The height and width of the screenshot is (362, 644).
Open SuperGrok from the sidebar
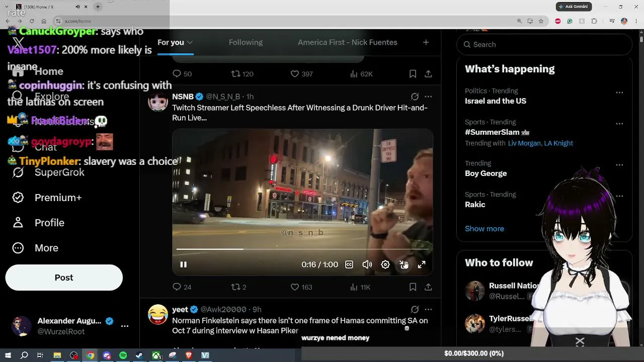pyautogui.click(x=48, y=172)
